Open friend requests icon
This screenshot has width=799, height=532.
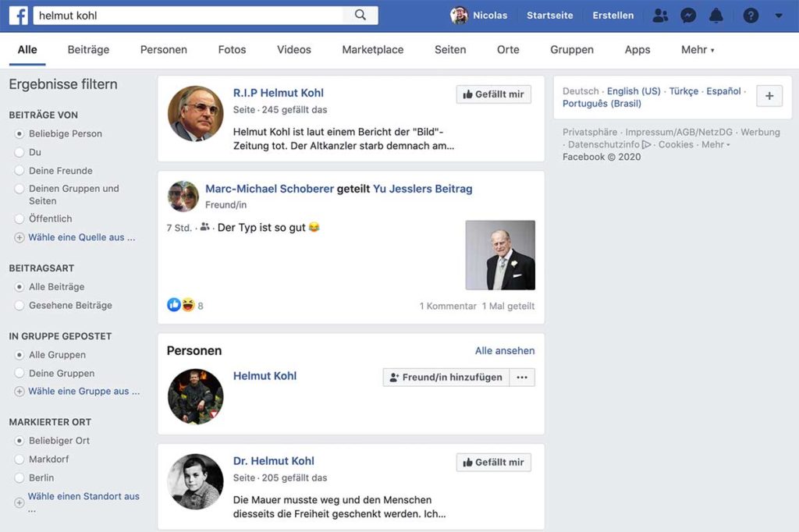click(660, 16)
